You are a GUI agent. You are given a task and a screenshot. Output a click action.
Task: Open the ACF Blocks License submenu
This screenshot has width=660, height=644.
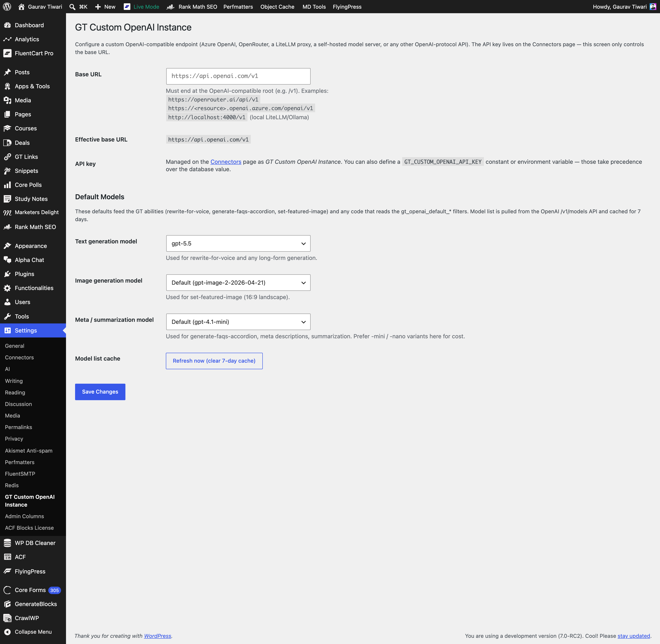click(29, 528)
